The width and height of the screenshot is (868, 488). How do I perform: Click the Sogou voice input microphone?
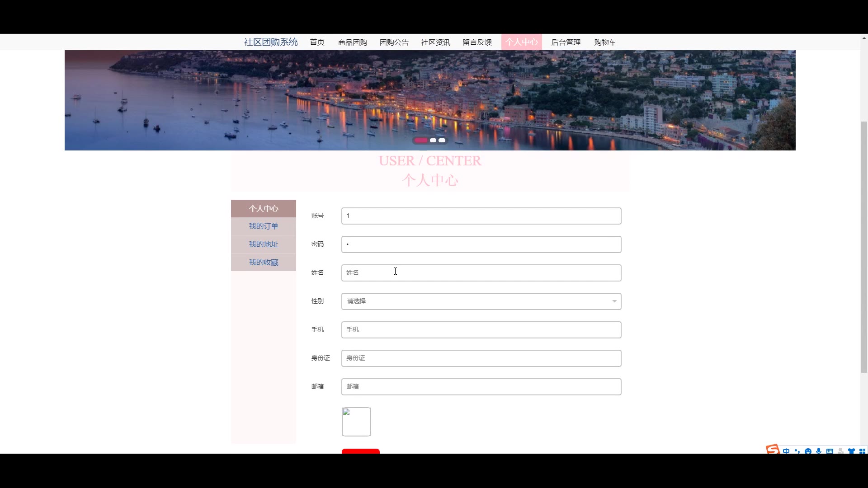coord(819,451)
